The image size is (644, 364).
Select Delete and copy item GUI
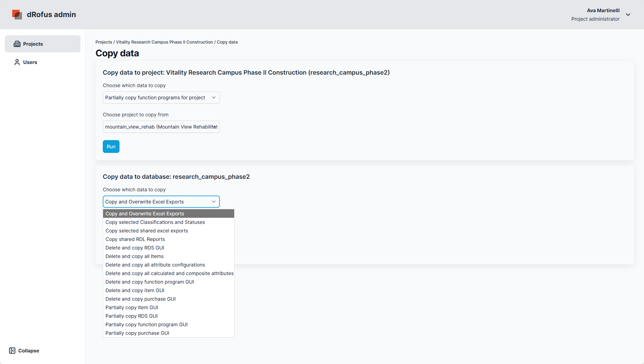pyautogui.click(x=169, y=290)
